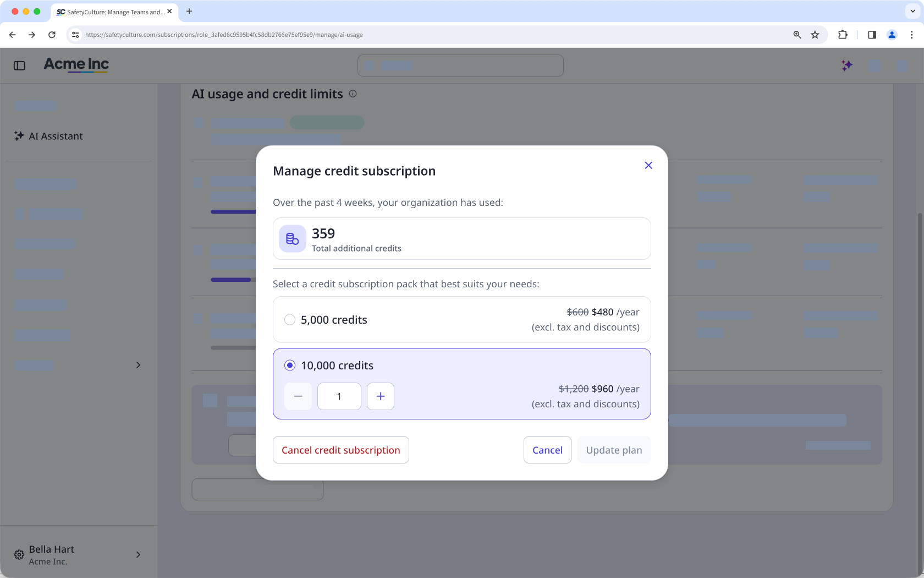
Task: Open the Bella Hart account menu
Action: pos(79,554)
